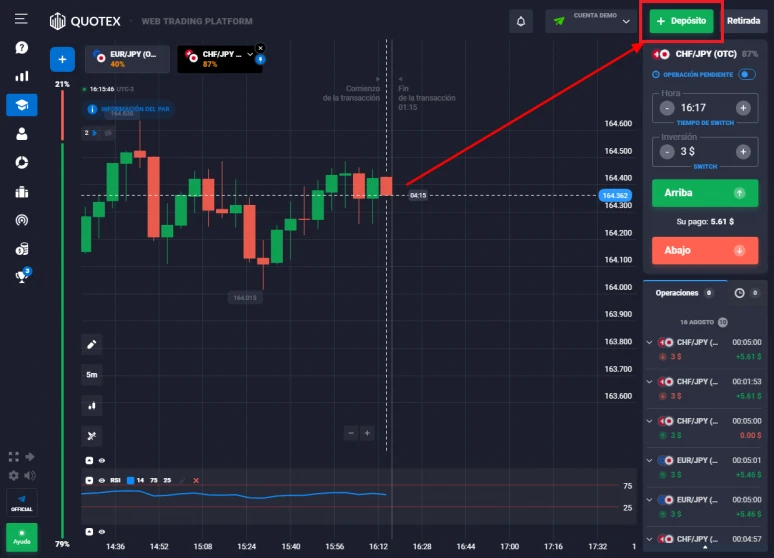Select the Operaciones tab
Screen dimensions: 774x558
[684, 293]
